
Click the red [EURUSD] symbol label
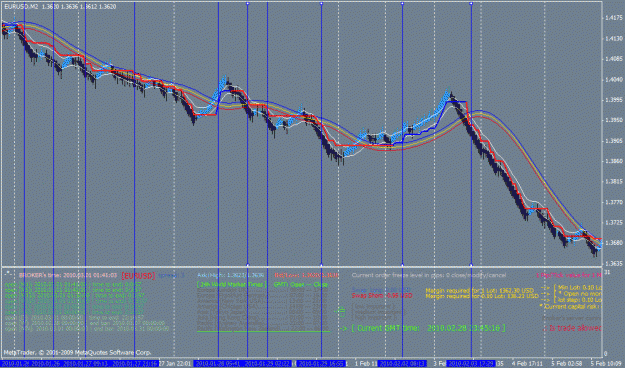(138, 276)
